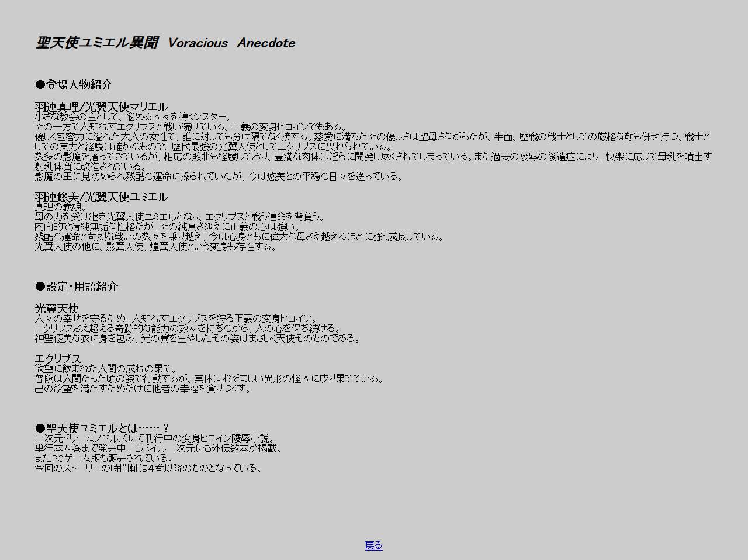Click the line starting 今回のストーリーの時間軸は
Screen dimensions: 748x560
(148, 468)
